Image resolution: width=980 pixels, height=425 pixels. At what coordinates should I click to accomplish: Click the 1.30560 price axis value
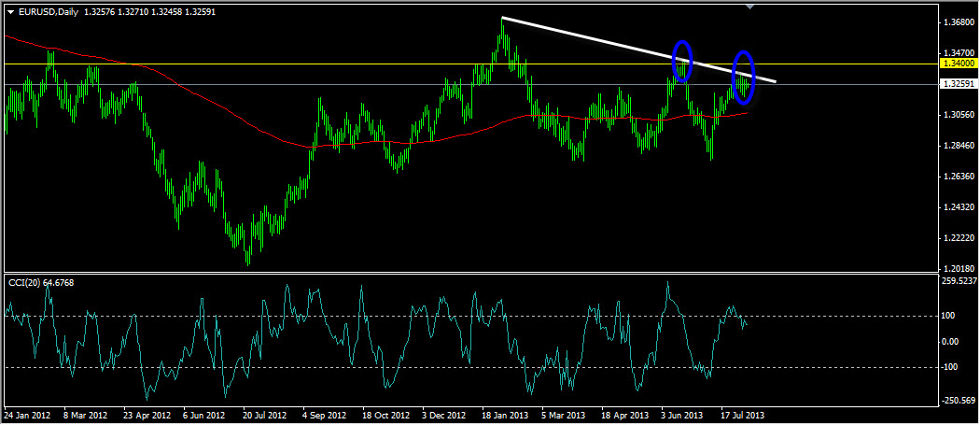pyautogui.click(x=960, y=115)
